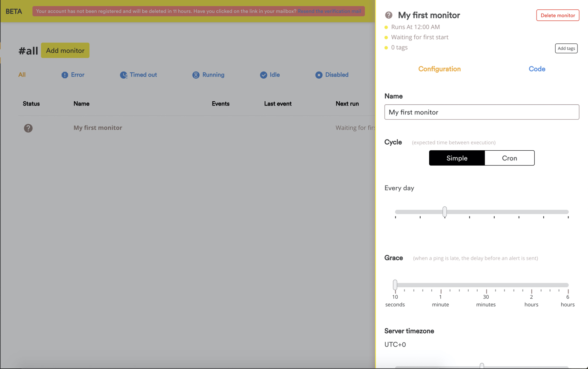Screen dimensions: 588x369
Task: Show All monitors filter
Action: [22, 75]
